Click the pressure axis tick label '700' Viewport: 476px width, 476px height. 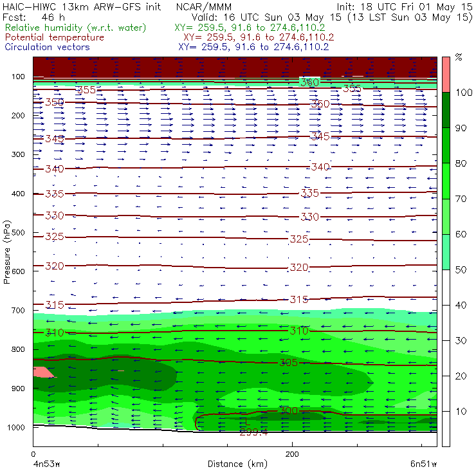pos(18,310)
